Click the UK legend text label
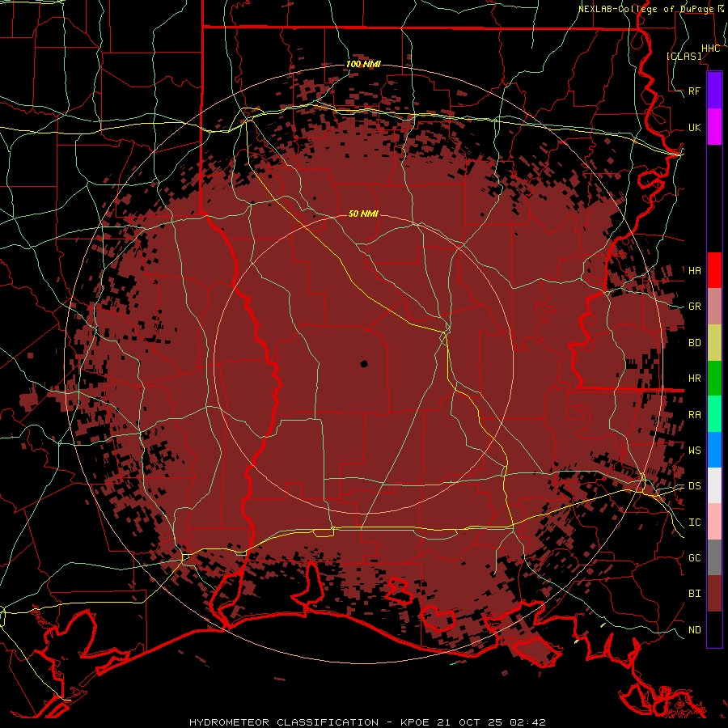The height and width of the screenshot is (728, 728). tap(694, 127)
